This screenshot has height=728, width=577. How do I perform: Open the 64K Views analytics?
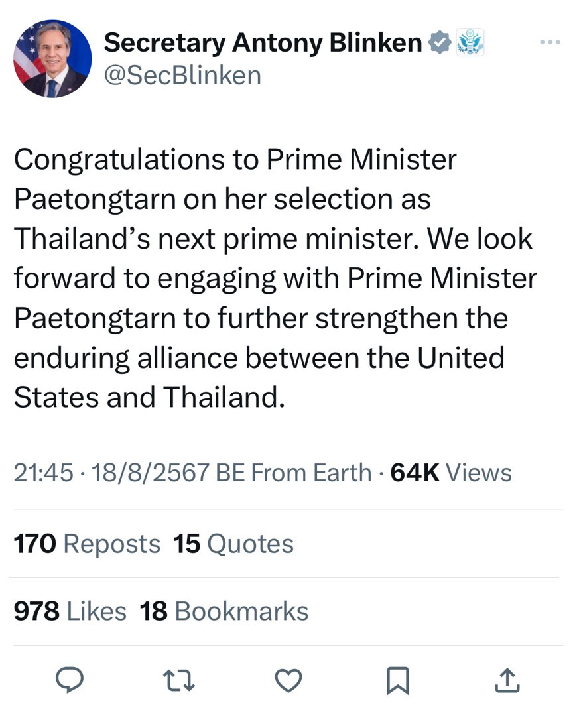(451, 473)
